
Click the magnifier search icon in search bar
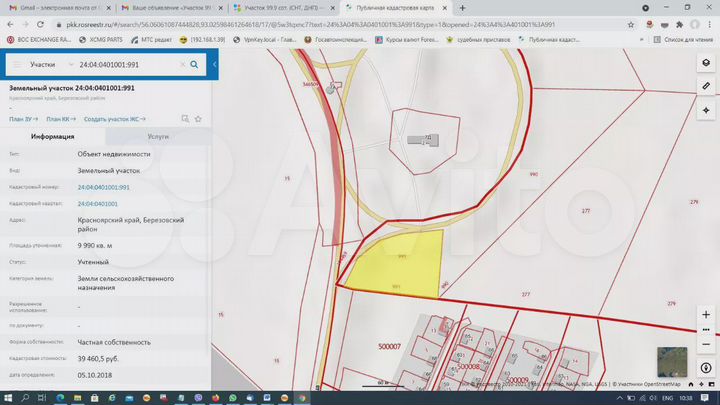(x=195, y=64)
